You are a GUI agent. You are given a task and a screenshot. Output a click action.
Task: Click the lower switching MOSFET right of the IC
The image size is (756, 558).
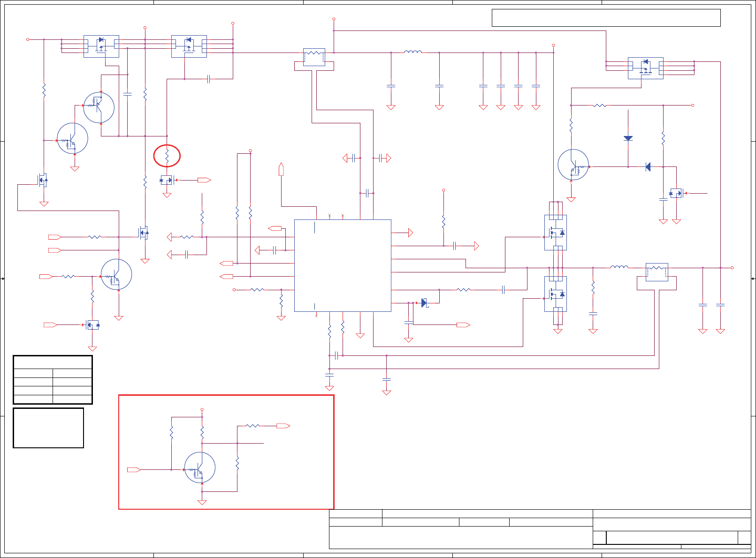[x=556, y=294]
